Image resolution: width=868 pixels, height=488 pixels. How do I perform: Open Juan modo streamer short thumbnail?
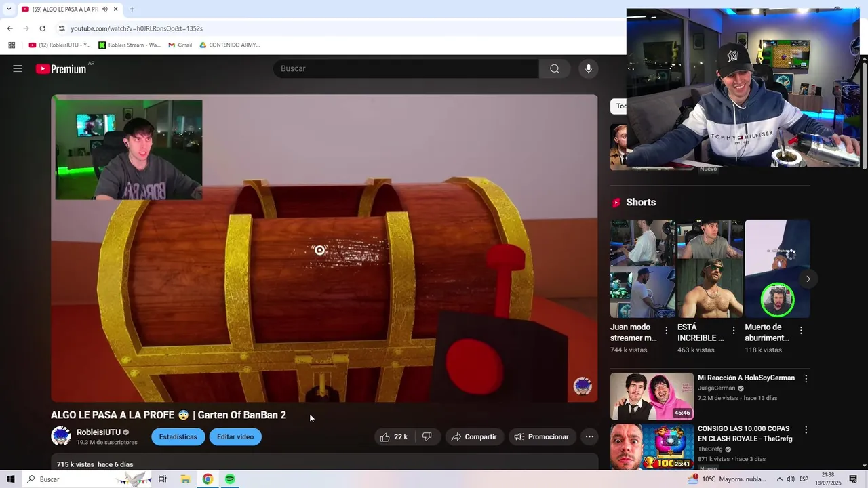pyautogui.click(x=643, y=268)
